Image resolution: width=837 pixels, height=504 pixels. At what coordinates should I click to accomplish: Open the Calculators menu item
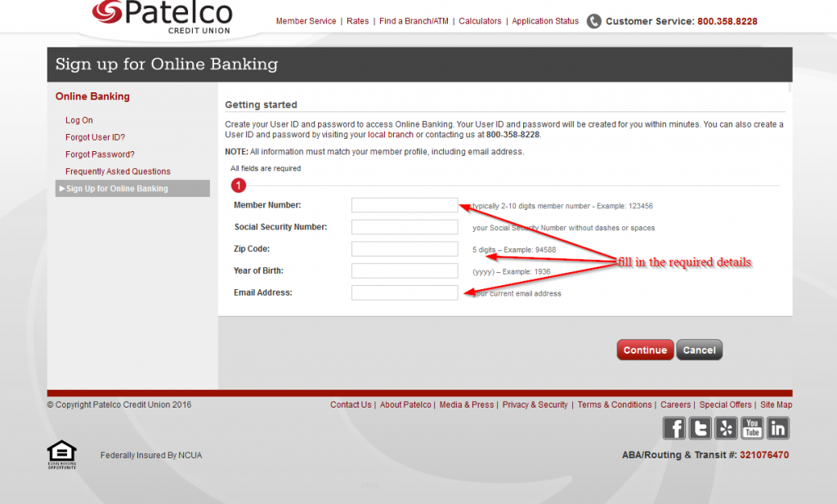(x=480, y=21)
